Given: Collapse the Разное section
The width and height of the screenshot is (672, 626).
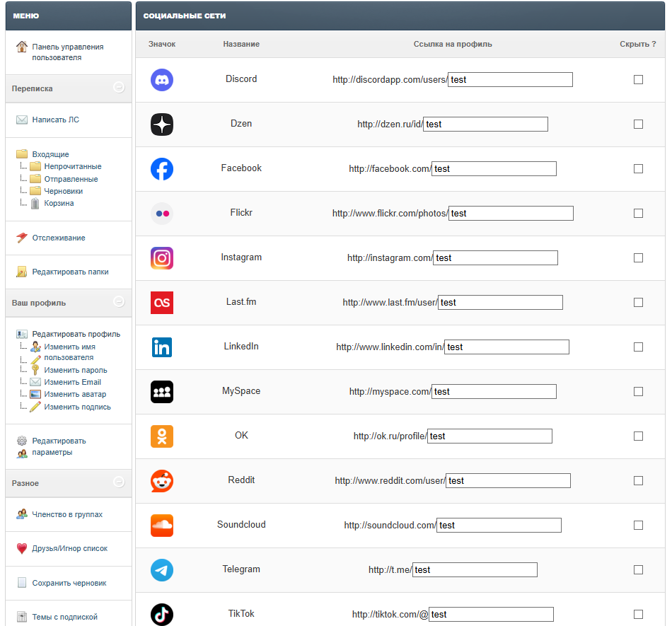Looking at the screenshot, I should 119,482.
